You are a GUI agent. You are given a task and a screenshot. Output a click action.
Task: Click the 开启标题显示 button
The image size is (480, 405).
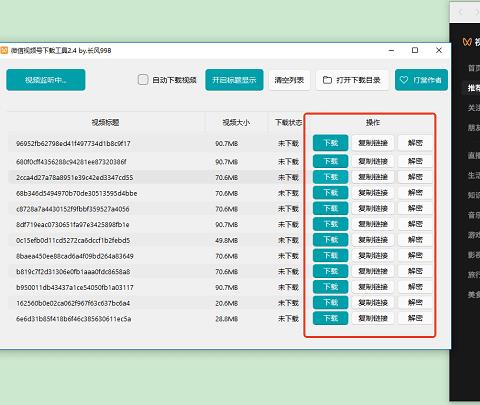(234, 80)
